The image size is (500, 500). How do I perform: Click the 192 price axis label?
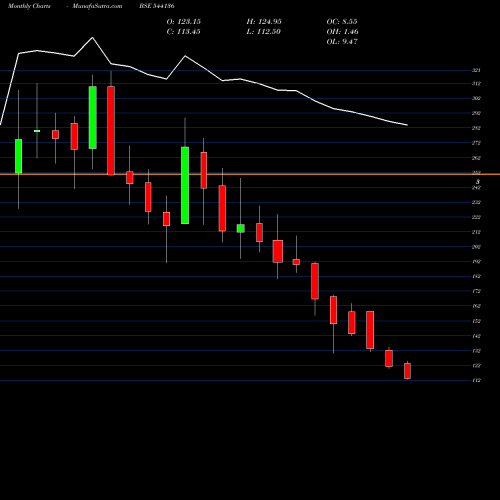tap(476, 262)
